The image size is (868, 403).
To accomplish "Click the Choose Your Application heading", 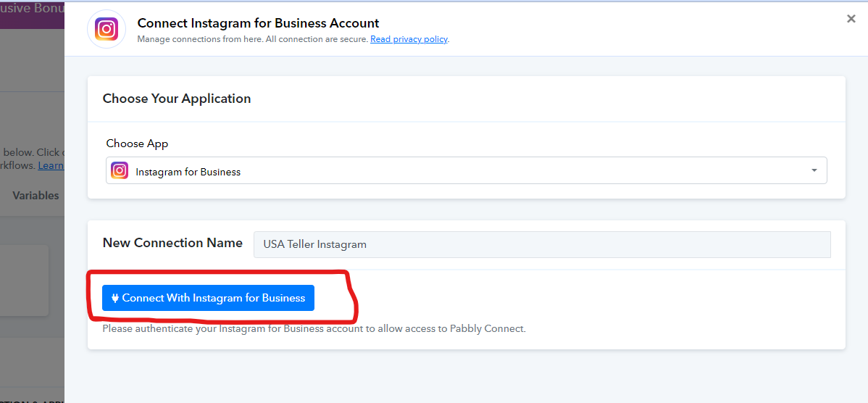I will point(177,99).
